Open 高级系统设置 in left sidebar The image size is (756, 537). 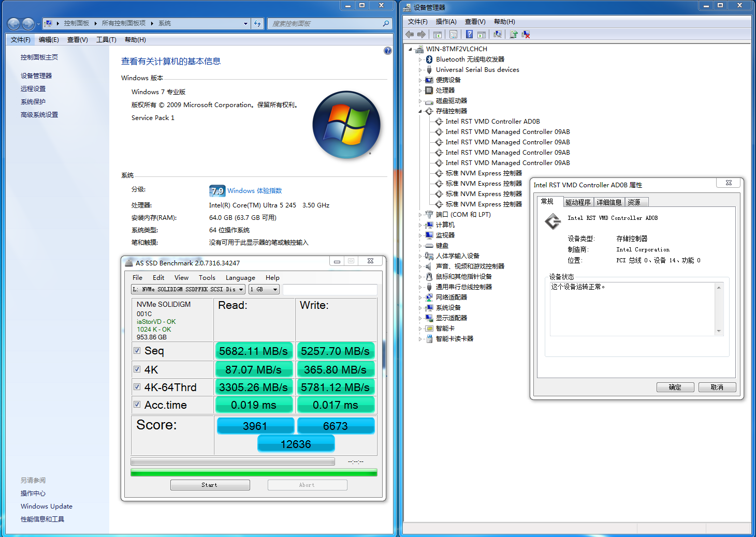[39, 115]
